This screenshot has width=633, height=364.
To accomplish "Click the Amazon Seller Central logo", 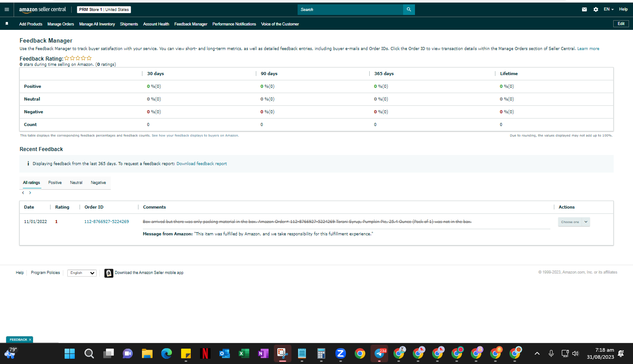I will (42, 9).
